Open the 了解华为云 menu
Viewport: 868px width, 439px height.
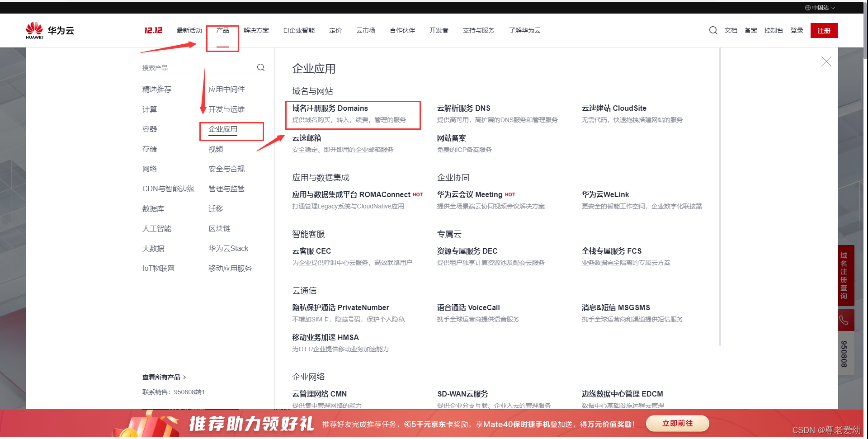[525, 30]
